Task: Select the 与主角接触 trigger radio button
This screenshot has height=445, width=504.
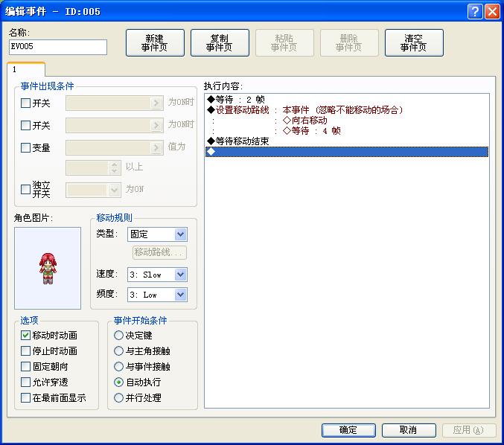Action: point(118,350)
